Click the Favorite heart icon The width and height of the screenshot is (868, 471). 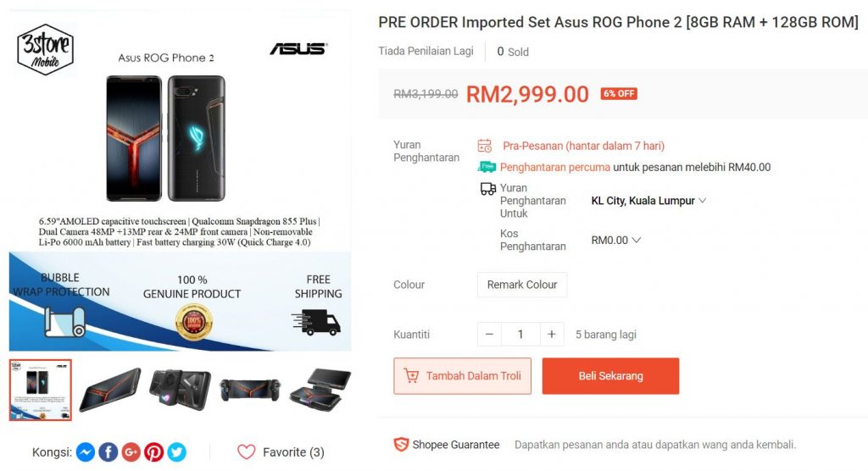pos(247,452)
